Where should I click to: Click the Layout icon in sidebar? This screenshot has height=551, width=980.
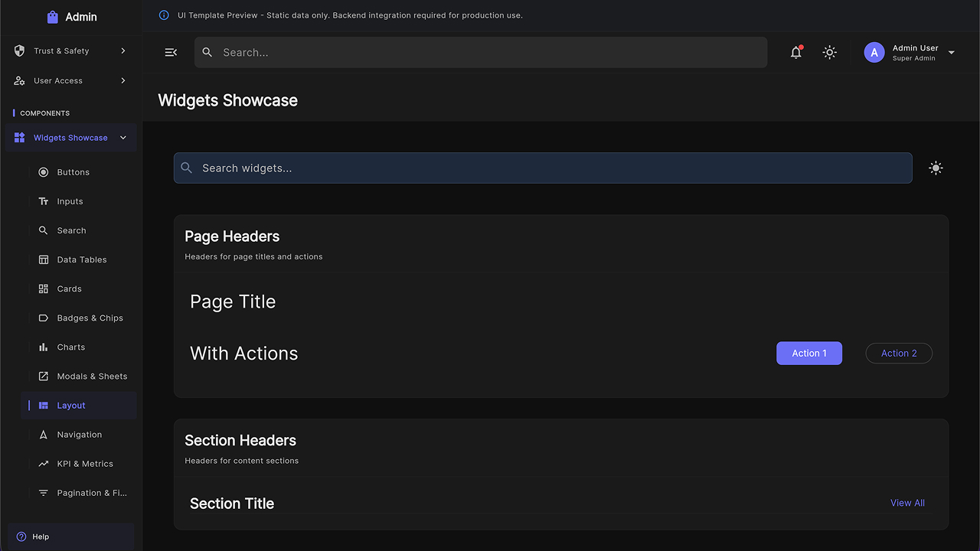coord(43,406)
